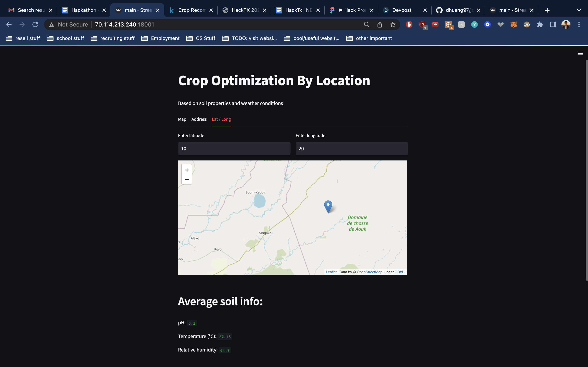Screen dimensions: 588x367
Task: Open the OpenStreetMap link
Action: pyautogui.click(x=369, y=272)
